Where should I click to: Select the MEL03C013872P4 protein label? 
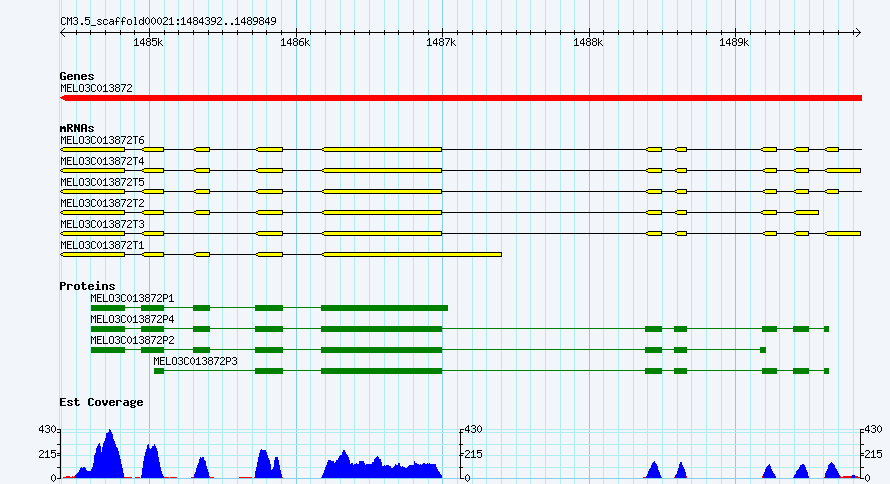pyautogui.click(x=132, y=319)
